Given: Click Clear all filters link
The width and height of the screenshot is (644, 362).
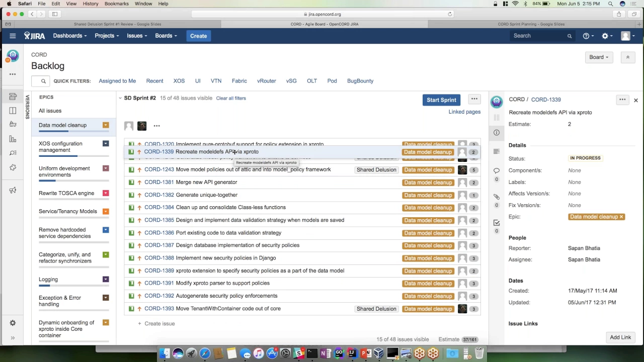Looking at the screenshot, I should tap(231, 98).
